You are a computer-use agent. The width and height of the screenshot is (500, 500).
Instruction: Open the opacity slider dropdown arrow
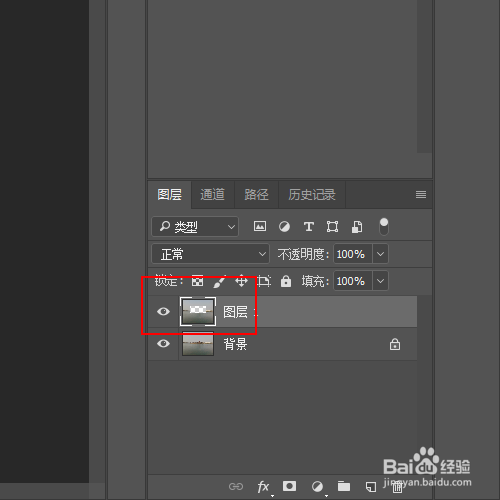click(x=380, y=254)
